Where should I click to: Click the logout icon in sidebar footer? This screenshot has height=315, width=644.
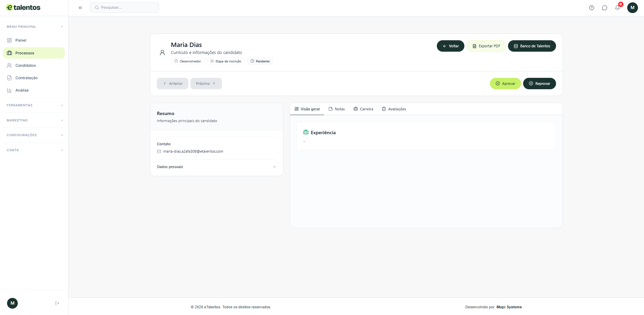click(57, 303)
